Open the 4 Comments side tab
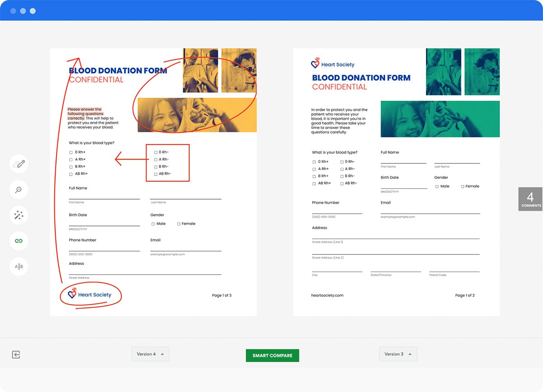 coord(530,199)
